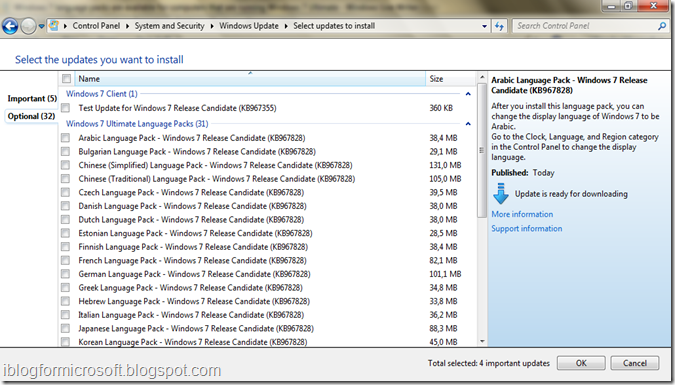
Task: Click the blue download arrow icon
Action: click(x=501, y=193)
